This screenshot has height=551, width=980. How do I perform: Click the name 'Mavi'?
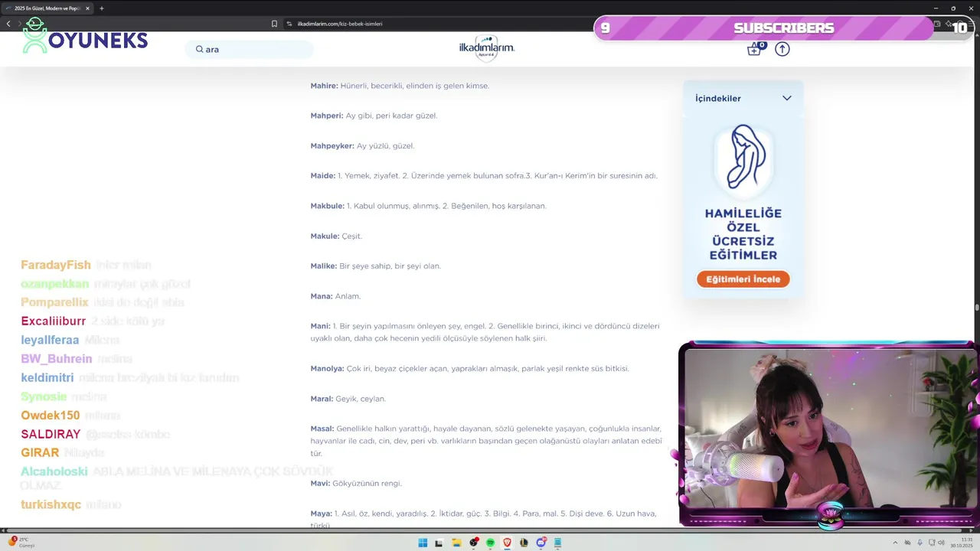point(320,483)
